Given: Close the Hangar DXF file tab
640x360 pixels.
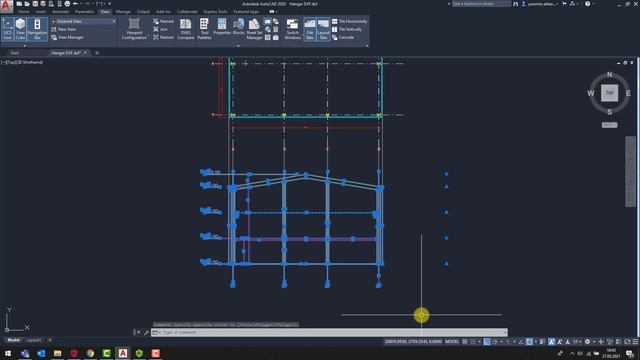Looking at the screenshot, I should [x=85, y=53].
